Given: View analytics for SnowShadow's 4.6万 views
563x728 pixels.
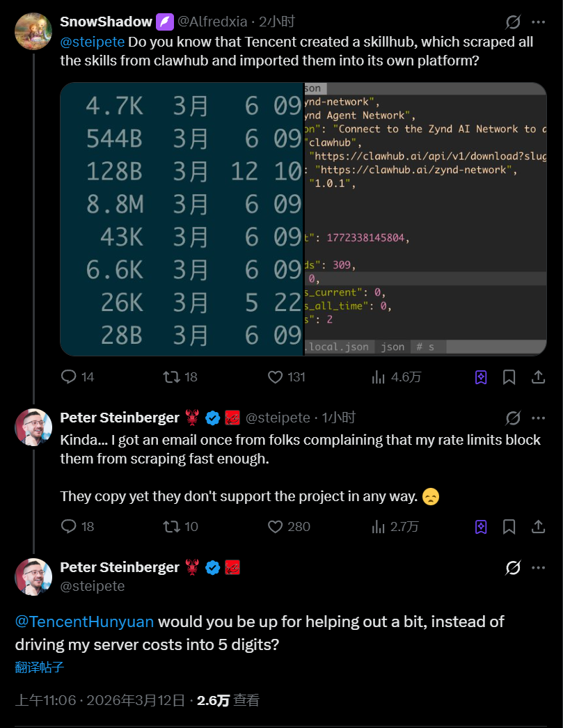Looking at the screenshot, I should click(379, 377).
